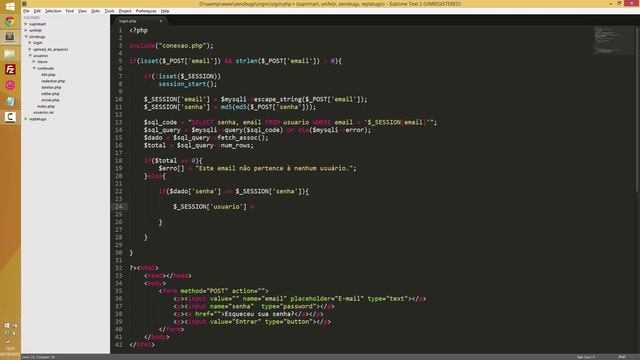
Task: Click the Line 24, Column status text
Action: point(39,357)
